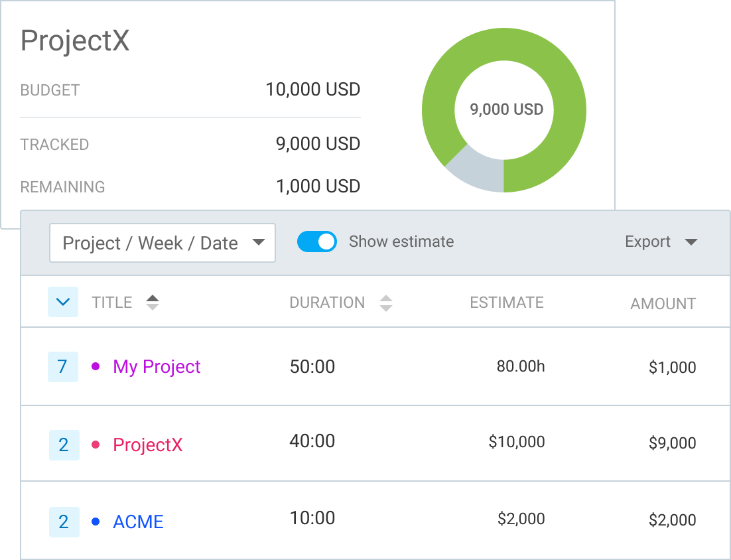The width and height of the screenshot is (731, 560).
Task: Open the Project / Week / Date dropdown
Action: (x=162, y=243)
